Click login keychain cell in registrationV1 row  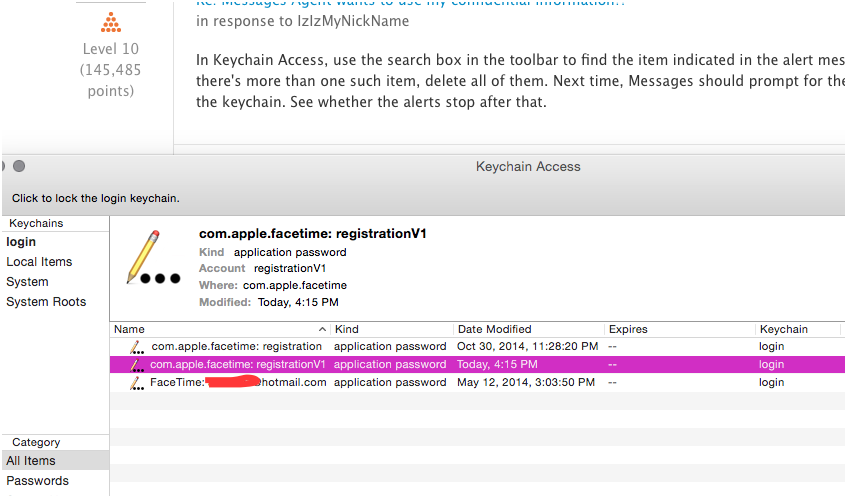(x=772, y=365)
